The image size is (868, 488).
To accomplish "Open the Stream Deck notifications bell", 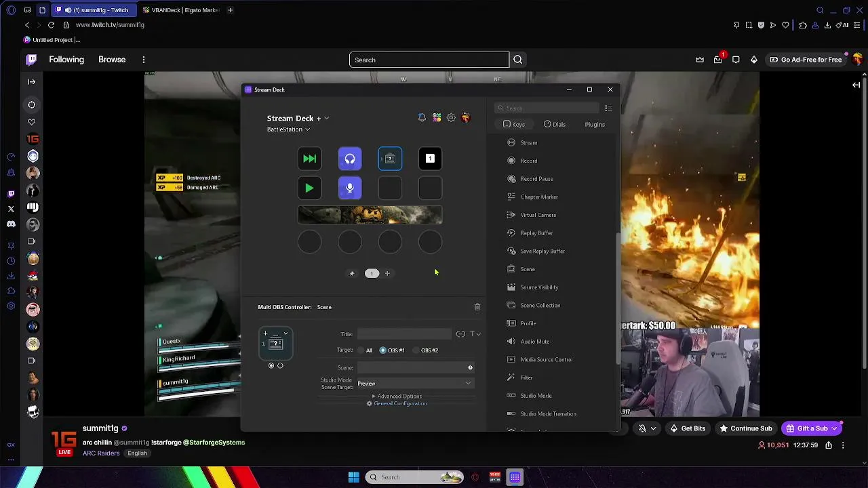I will [422, 118].
